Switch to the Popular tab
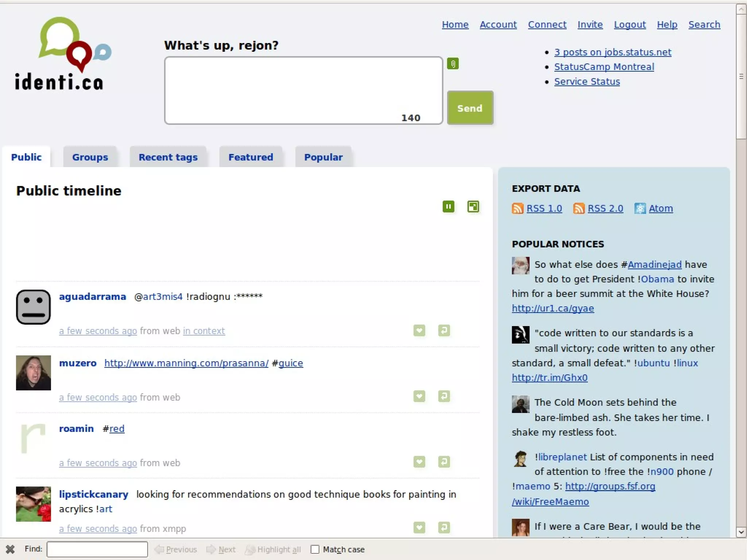The height and width of the screenshot is (560, 747). pos(323,157)
